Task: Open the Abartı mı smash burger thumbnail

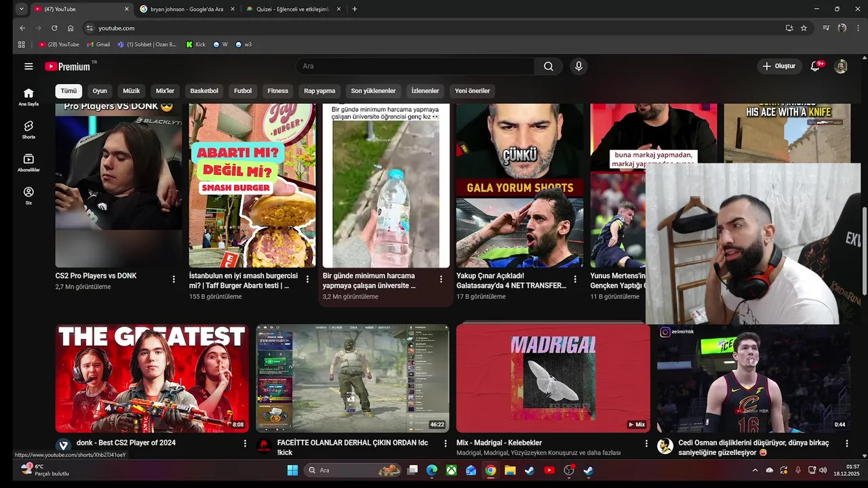Action: [252, 186]
